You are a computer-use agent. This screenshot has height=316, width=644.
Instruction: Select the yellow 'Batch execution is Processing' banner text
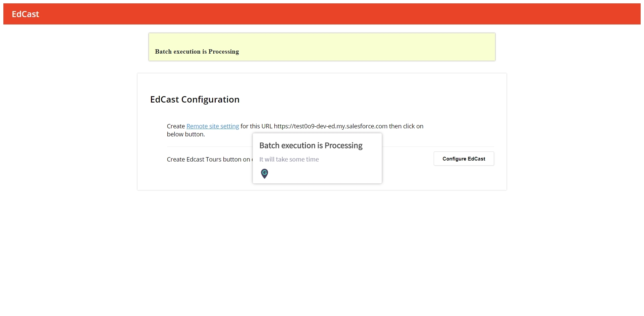tap(197, 52)
